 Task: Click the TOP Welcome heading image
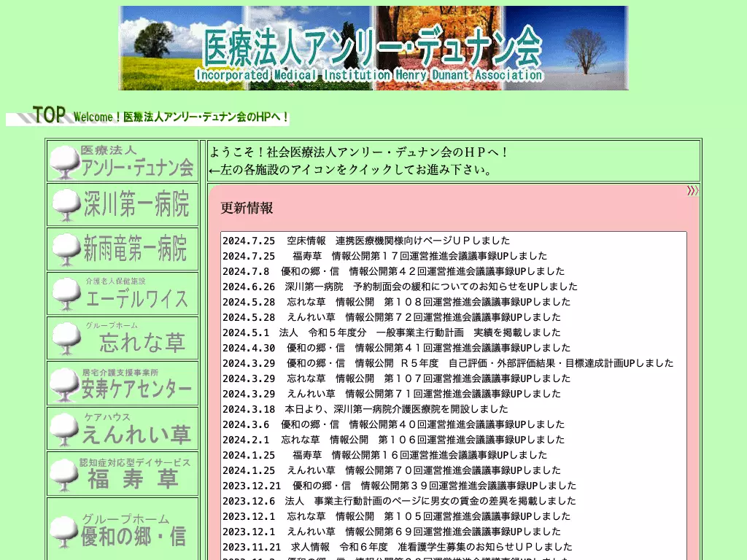[x=147, y=116]
